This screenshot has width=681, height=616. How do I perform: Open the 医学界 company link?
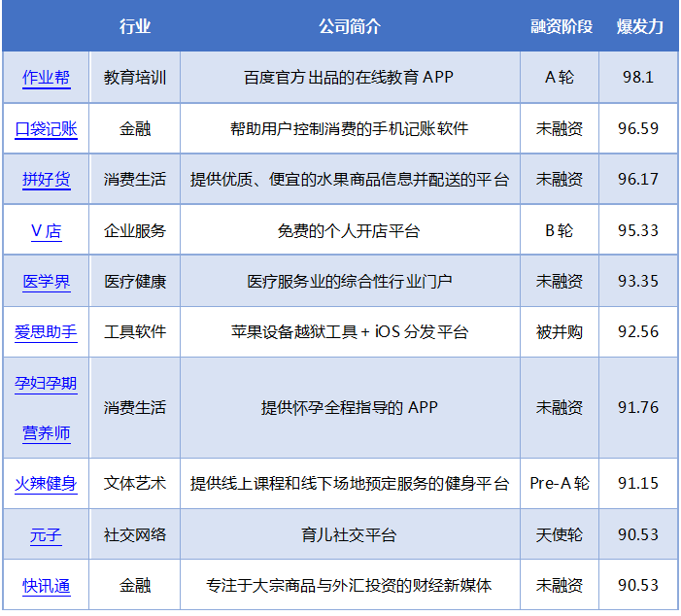click(x=46, y=282)
